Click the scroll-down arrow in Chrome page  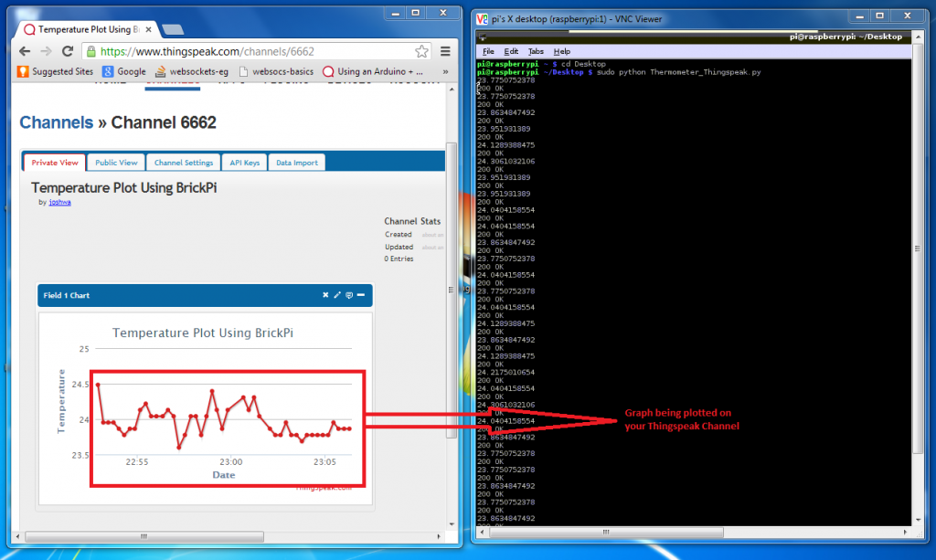pos(452,524)
